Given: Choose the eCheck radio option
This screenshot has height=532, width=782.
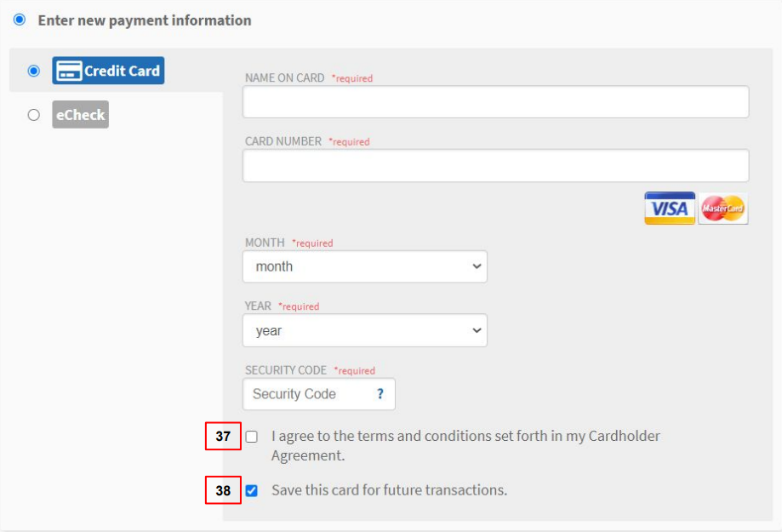Looking at the screenshot, I should 34,115.
